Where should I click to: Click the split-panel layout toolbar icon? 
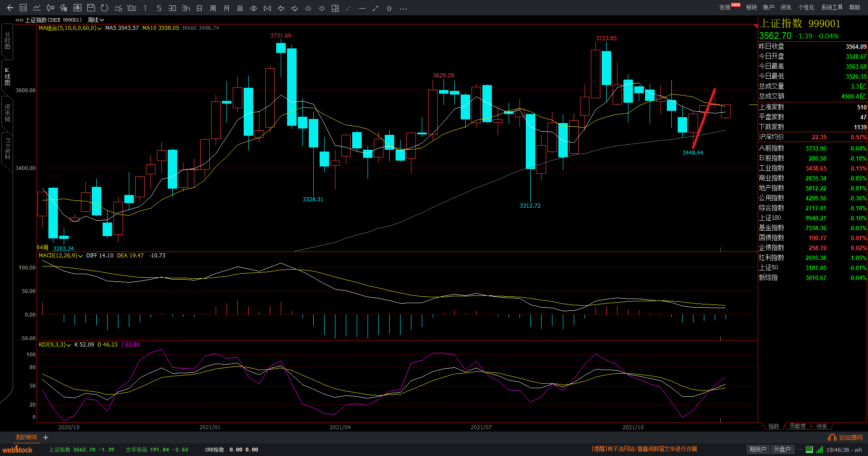[x=335, y=8]
